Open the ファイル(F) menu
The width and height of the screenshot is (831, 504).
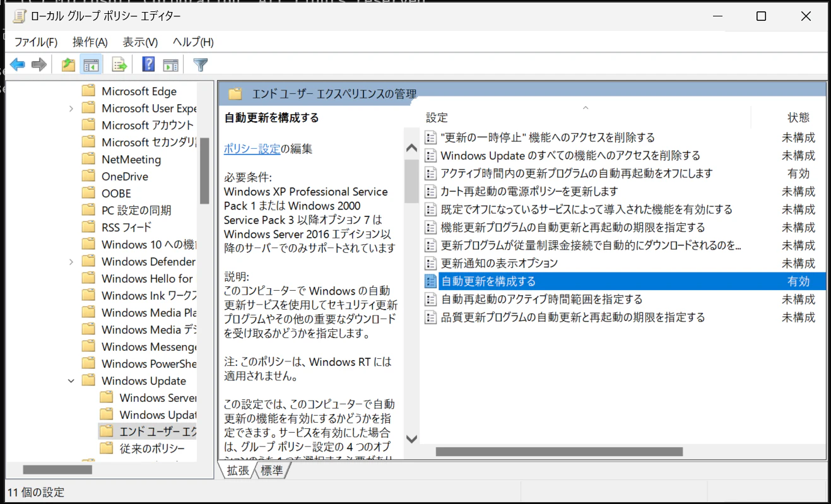[x=36, y=42]
